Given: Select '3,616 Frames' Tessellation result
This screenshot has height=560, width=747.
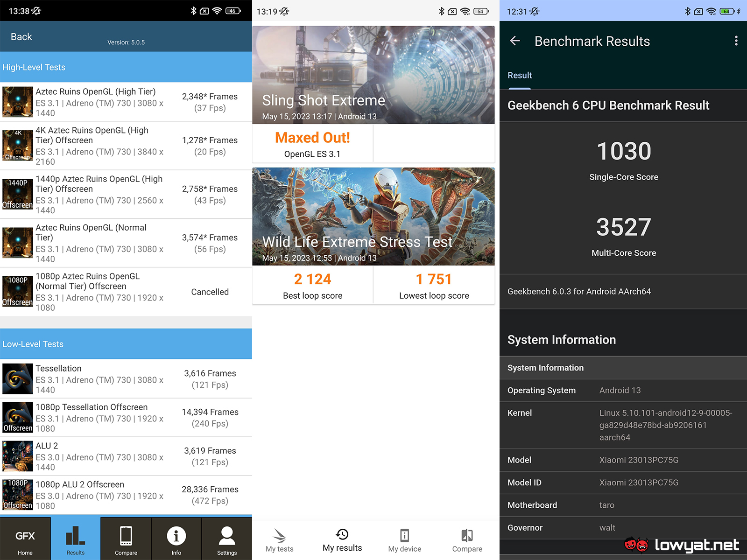Looking at the screenshot, I should click(x=210, y=373).
